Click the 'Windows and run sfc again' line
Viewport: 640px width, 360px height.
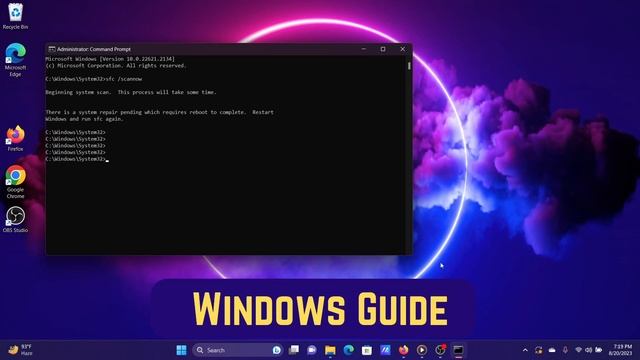coord(84,119)
